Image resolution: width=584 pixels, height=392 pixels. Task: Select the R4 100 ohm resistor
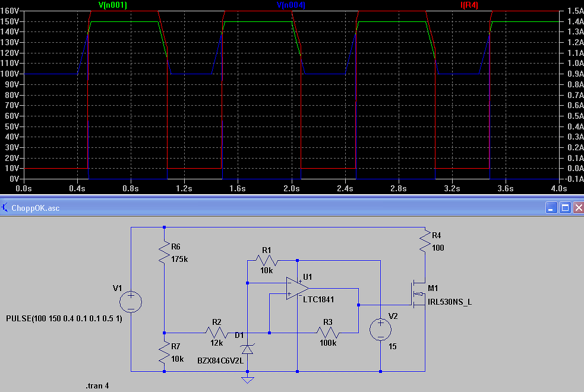[425, 241]
